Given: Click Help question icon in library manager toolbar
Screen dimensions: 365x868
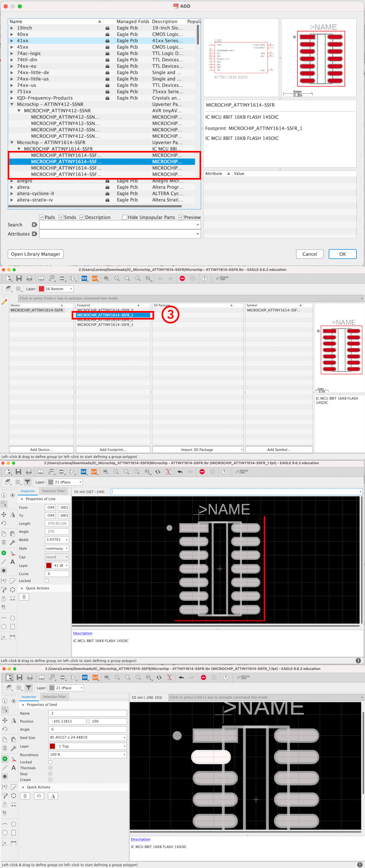Looking at the screenshot, I should pos(204,278).
